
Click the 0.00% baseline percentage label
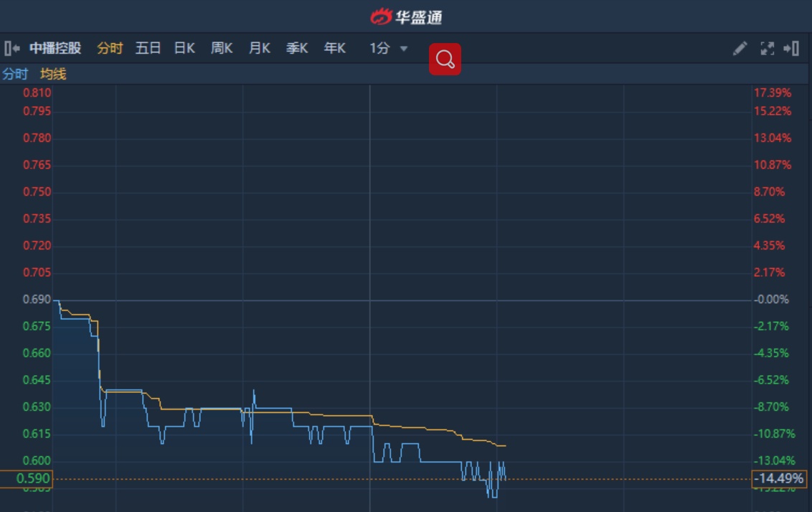(771, 300)
